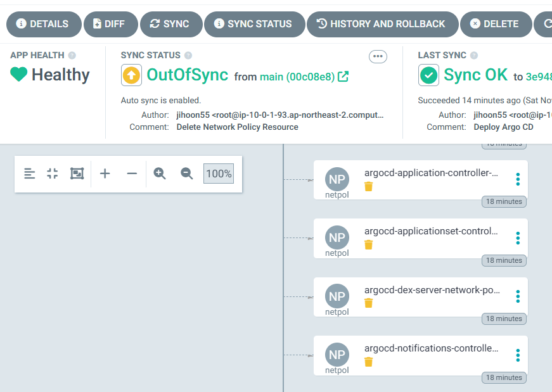Click the 100% zoom level field
Image resolution: width=552 pixels, height=392 pixels.
click(x=219, y=174)
